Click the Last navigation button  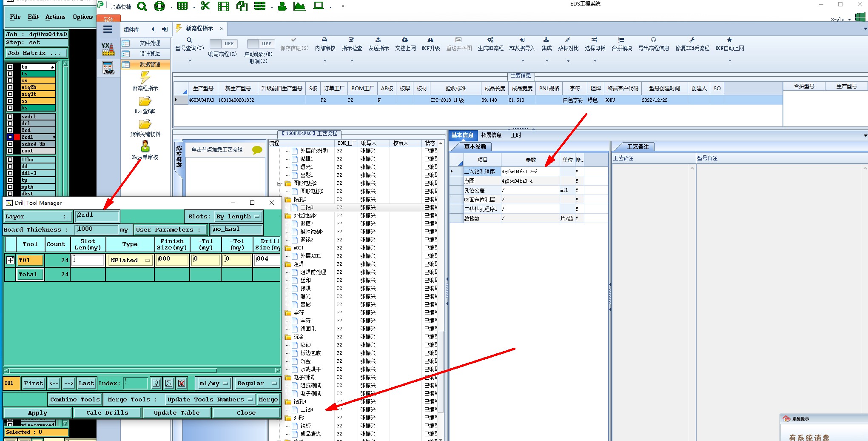pos(86,383)
